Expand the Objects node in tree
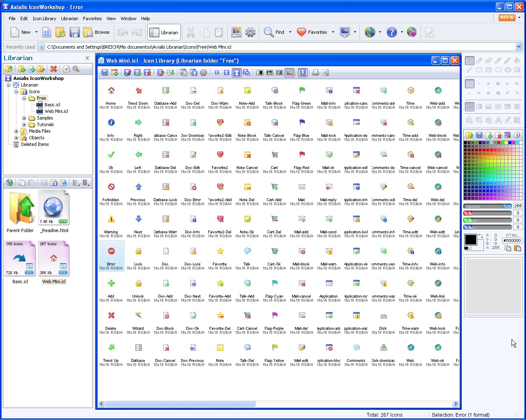526x420 pixels. (16, 138)
